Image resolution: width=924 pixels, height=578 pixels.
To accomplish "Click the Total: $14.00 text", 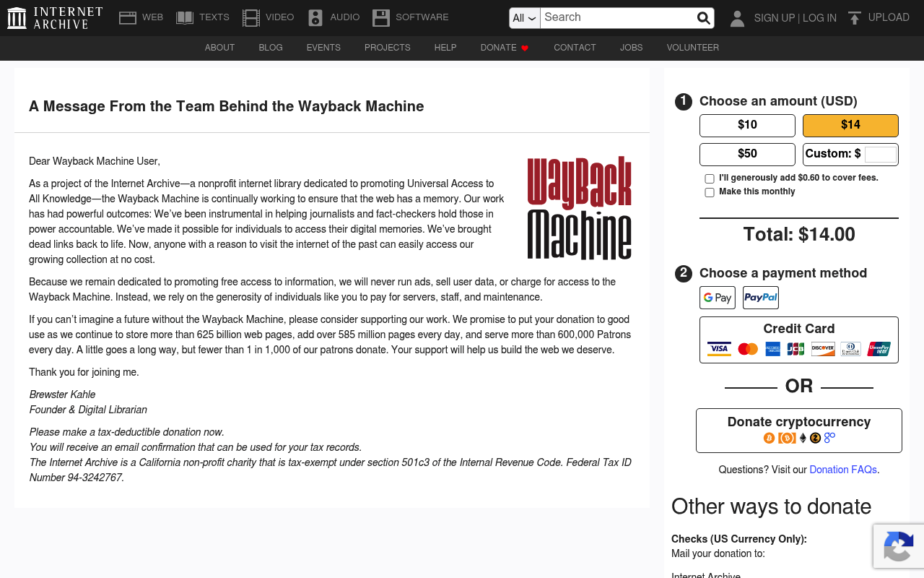I will point(799,235).
